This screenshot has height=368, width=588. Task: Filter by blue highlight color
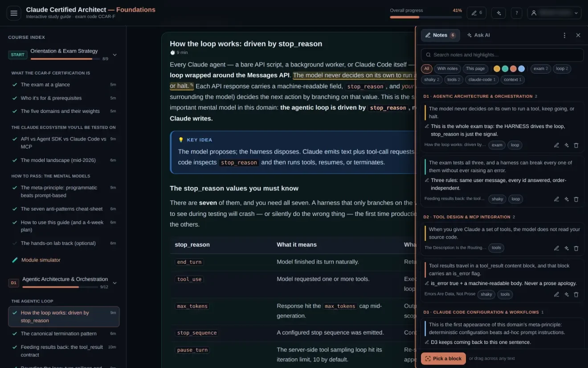[x=521, y=69]
